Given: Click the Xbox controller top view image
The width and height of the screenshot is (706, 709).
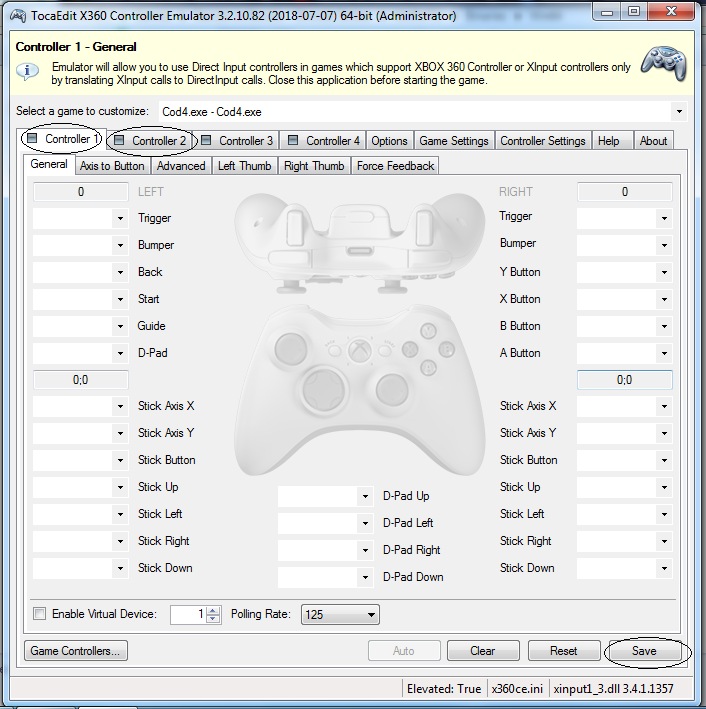Looking at the screenshot, I should tap(360, 242).
